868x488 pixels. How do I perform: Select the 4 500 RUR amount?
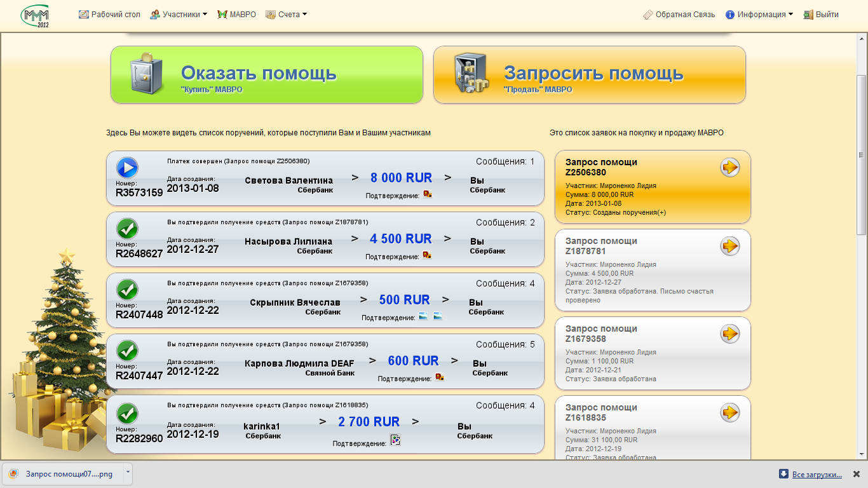click(x=401, y=239)
